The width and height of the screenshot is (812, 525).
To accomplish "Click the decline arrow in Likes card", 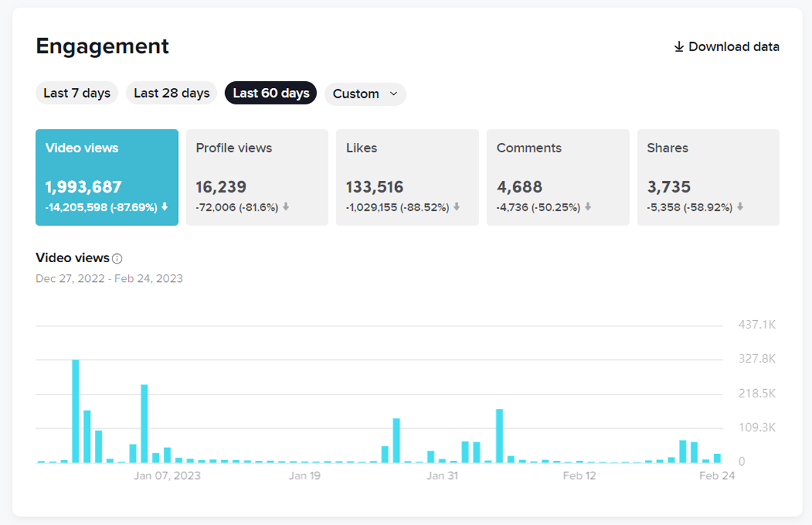I will [x=456, y=208].
